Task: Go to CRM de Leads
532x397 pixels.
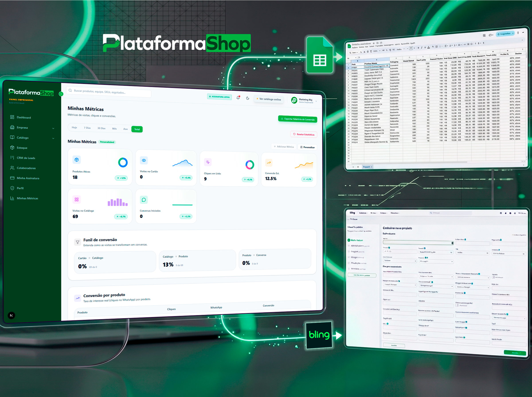Action: coord(23,158)
